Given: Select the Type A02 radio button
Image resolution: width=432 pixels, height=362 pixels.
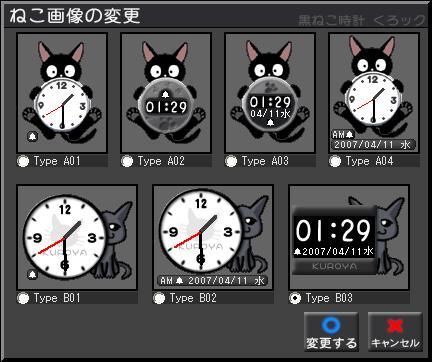Looking at the screenshot, I should pos(127,161).
